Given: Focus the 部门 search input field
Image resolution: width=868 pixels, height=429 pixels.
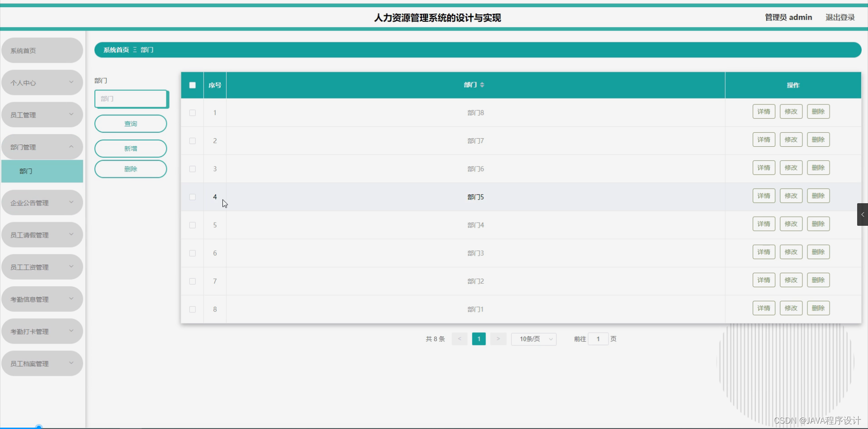Looking at the screenshot, I should (x=131, y=99).
